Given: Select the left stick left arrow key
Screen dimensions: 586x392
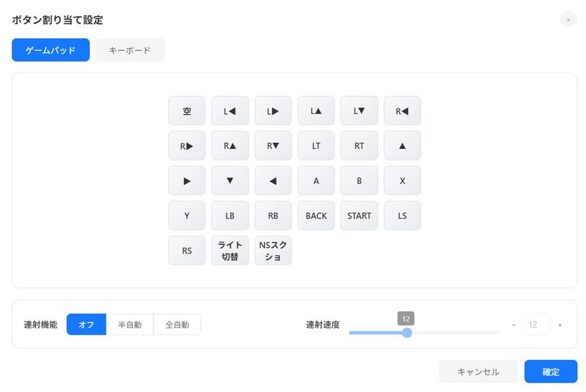Looking at the screenshot, I should [x=230, y=111].
